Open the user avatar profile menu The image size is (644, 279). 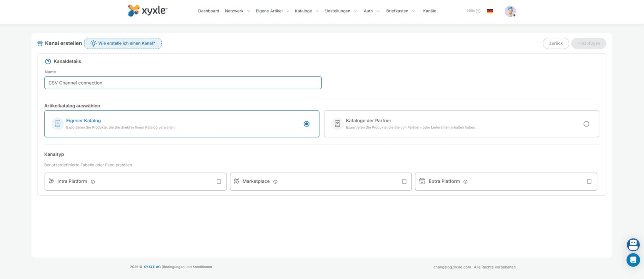coord(510,11)
